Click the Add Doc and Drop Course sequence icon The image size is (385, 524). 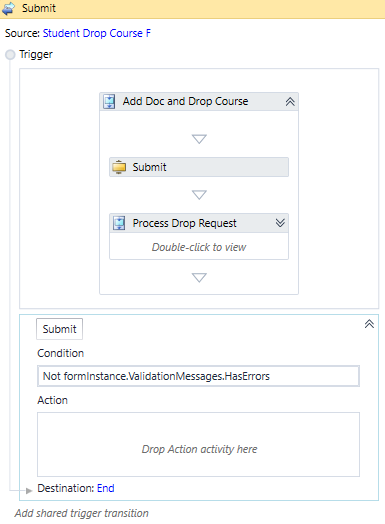(x=109, y=101)
